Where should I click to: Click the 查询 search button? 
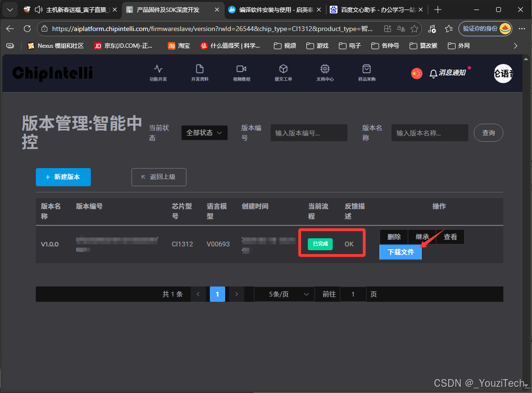[488, 133]
